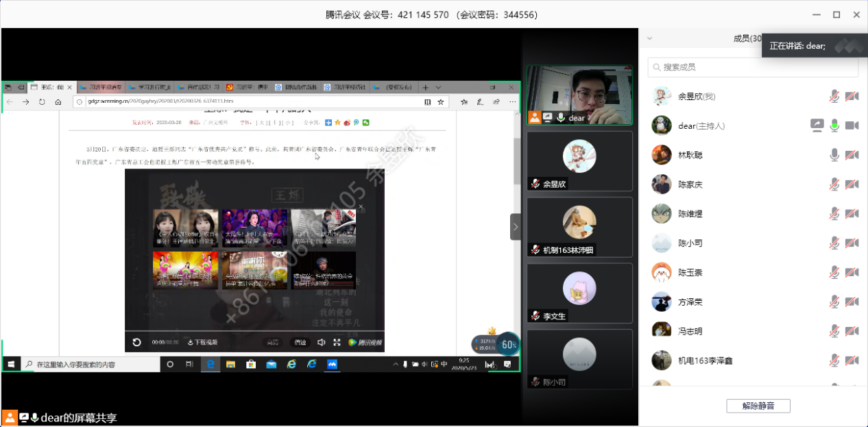The image size is (868, 427).
Task: Collapse the 成员 panel using the top chevron
Action: click(650, 39)
